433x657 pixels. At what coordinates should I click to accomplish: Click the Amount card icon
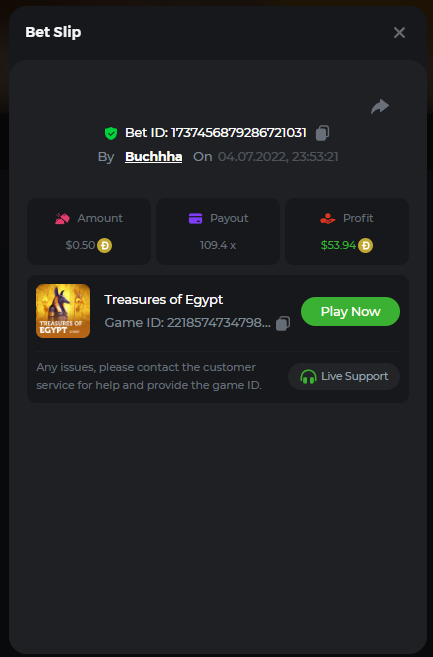pos(62,218)
